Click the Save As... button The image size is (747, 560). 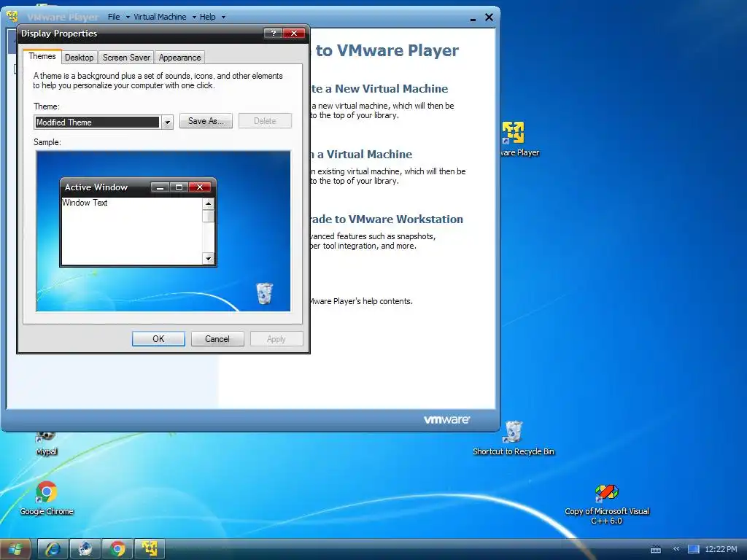(206, 121)
